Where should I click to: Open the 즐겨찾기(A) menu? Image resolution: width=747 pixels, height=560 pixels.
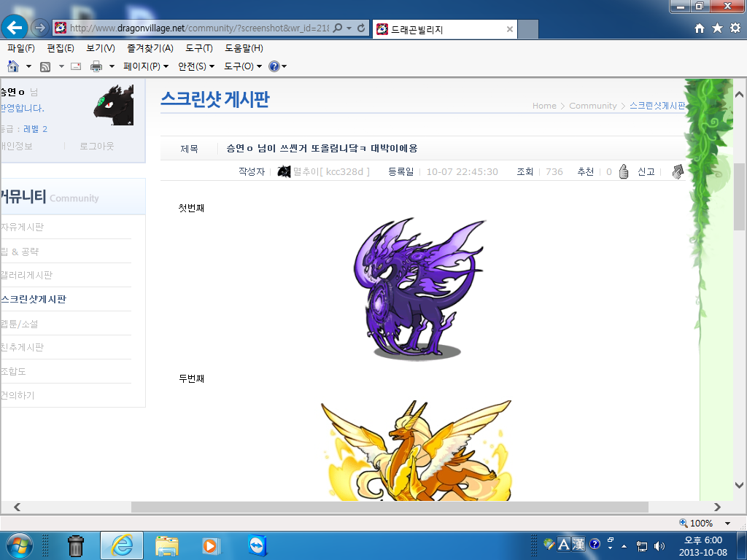coord(150,48)
